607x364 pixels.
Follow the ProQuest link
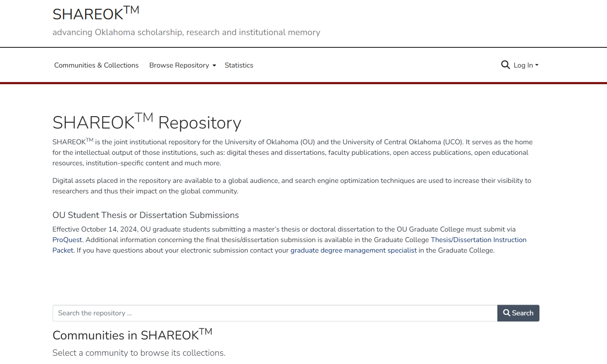pos(68,240)
